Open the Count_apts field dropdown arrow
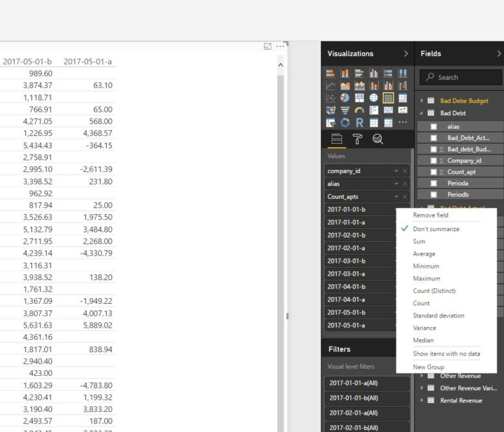The width and height of the screenshot is (504, 432). click(x=397, y=197)
